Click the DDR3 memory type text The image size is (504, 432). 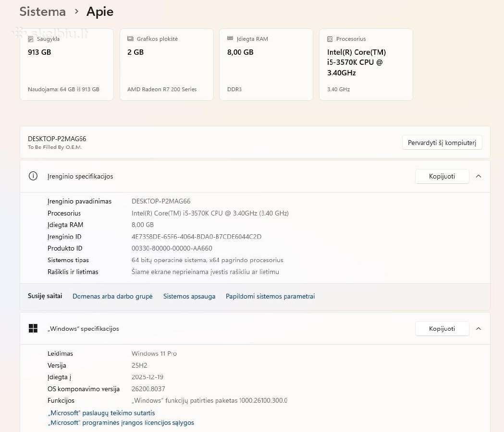(234, 89)
